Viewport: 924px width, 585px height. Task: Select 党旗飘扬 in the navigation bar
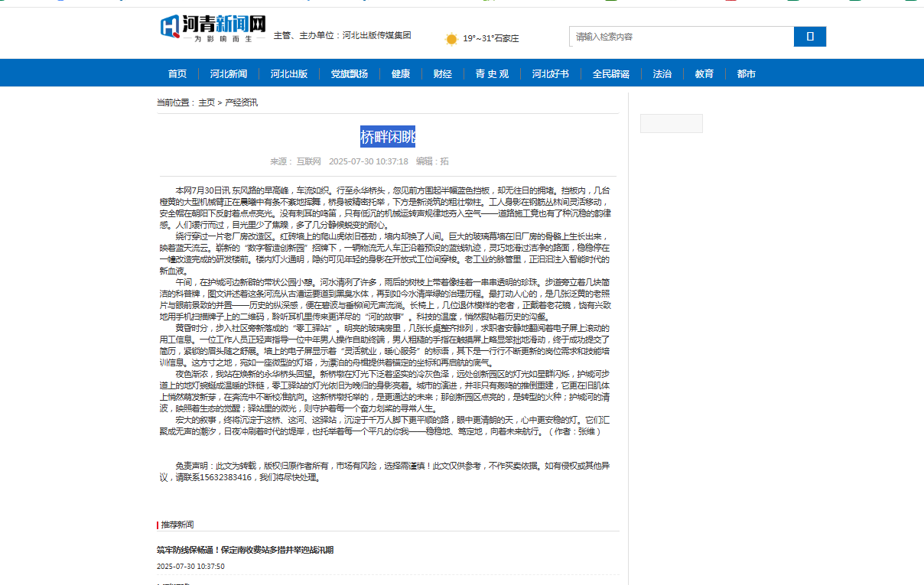349,74
